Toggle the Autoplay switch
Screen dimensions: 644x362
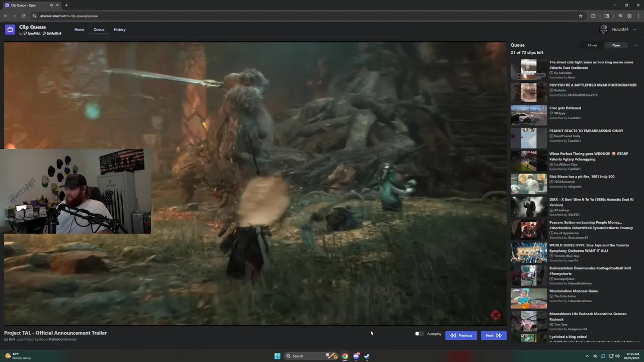pos(418,334)
